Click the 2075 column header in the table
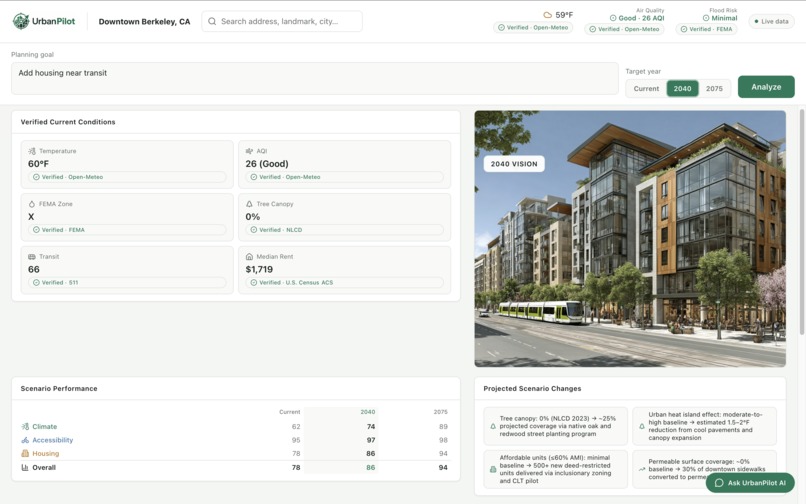The image size is (806, 504). (x=441, y=412)
